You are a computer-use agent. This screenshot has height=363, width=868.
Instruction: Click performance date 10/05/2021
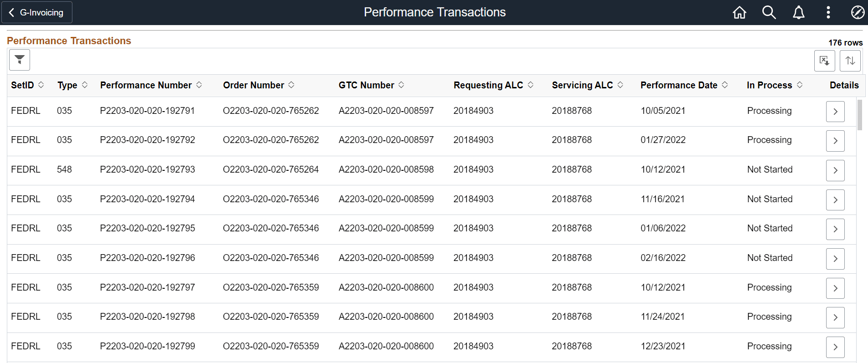click(663, 111)
